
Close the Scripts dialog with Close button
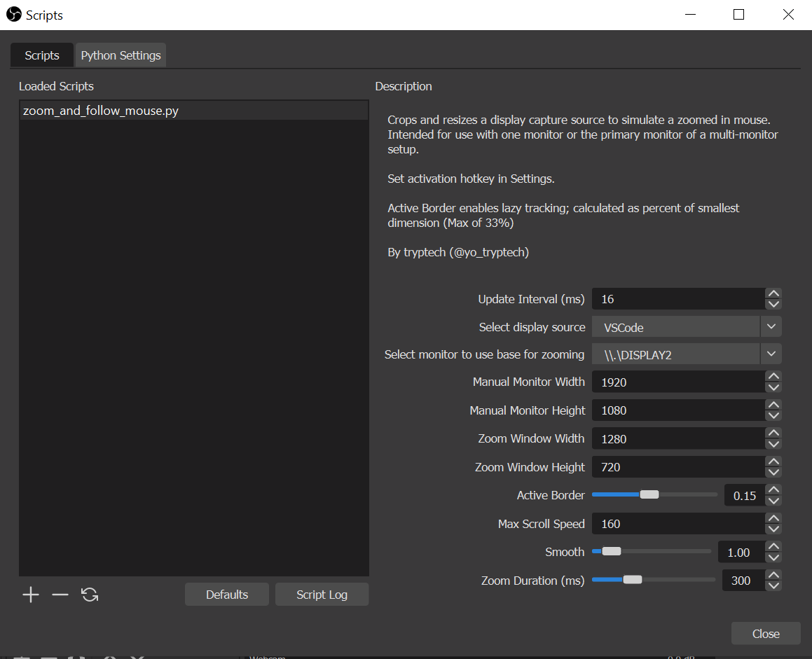[765, 634]
